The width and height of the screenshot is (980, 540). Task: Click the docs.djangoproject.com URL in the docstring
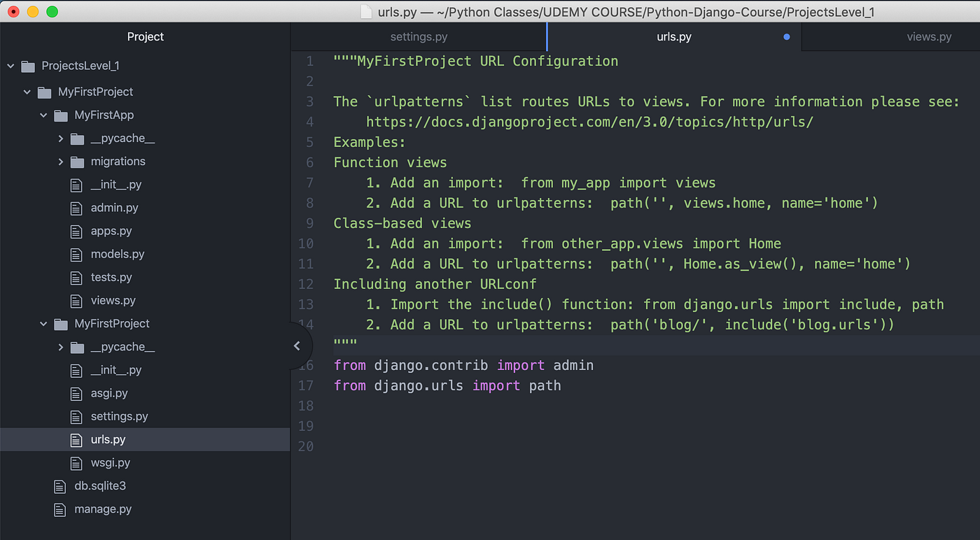589,122
